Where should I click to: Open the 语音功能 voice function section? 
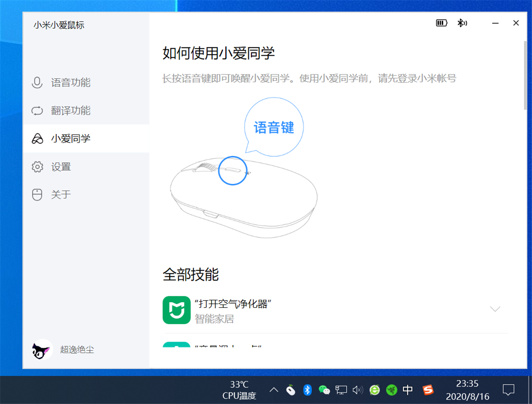pos(86,82)
